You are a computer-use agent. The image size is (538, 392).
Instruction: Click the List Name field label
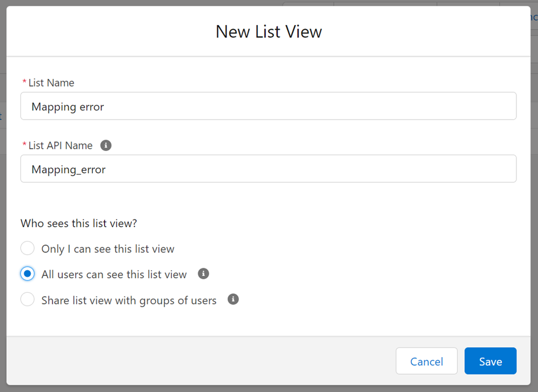[x=51, y=83]
